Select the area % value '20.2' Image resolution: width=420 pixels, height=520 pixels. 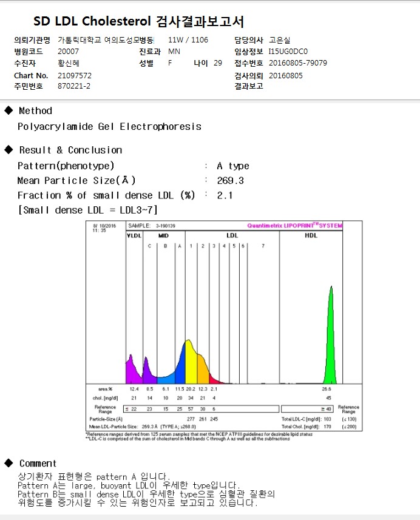(191, 389)
